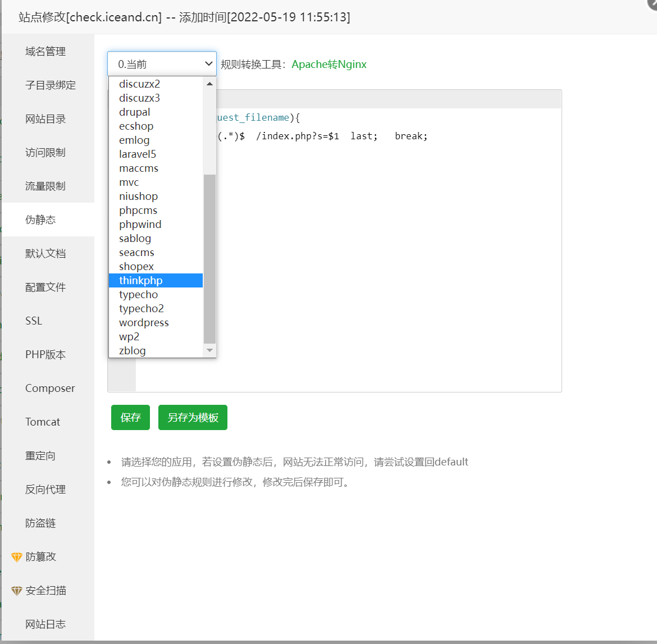The image size is (657, 644).
Task: Select the typecho2 option
Action: (142, 308)
